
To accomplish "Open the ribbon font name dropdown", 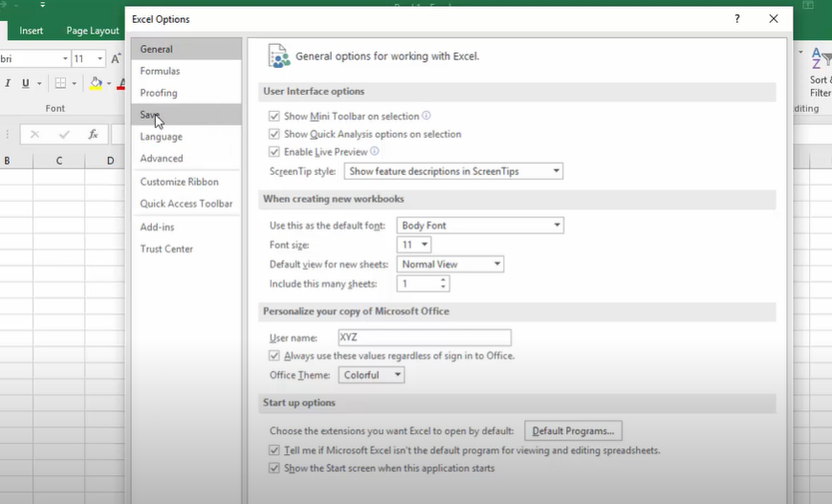I will click(x=65, y=58).
